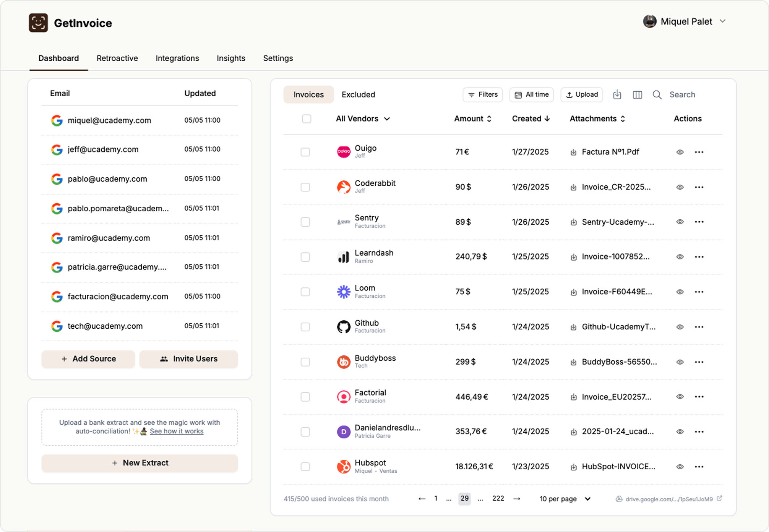Click the search magnifier icon
The width and height of the screenshot is (769, 532).
tap(657, 95)
